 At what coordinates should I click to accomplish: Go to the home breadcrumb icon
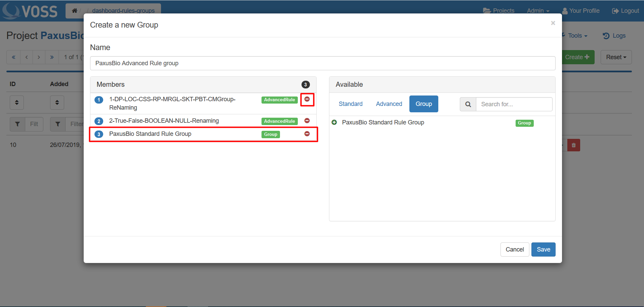tap(75, 11)
